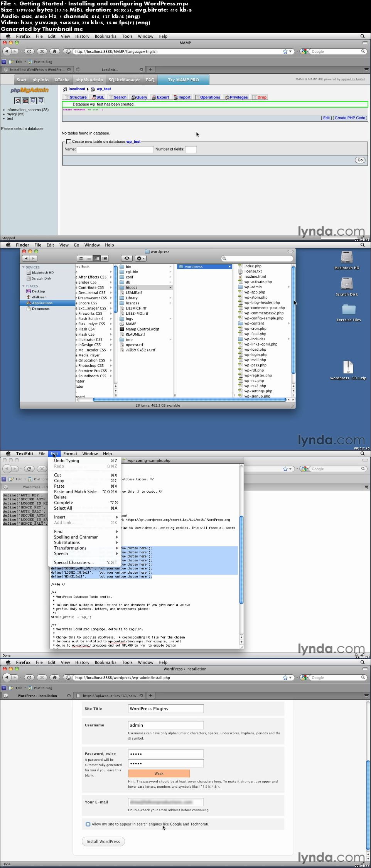Click Home button in MAMP Firefox window
This screenshot has width=371, height=868.
pyautogui.click(x=55, y=51)
